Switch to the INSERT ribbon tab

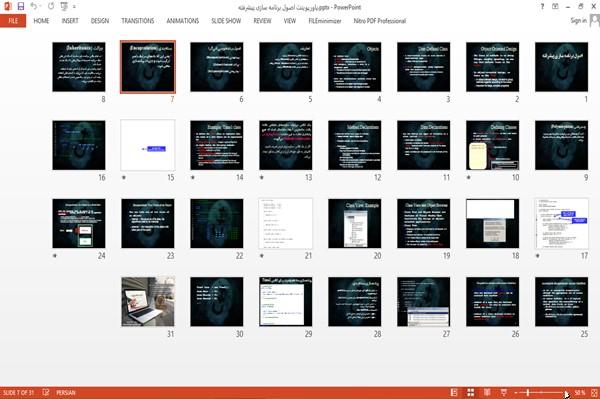coord(70,21)
